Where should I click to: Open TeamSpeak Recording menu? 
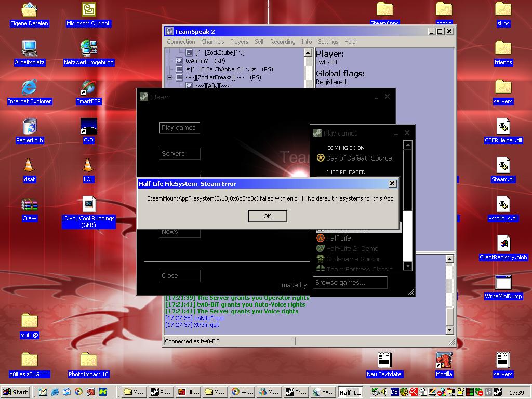tap(283, 42)
